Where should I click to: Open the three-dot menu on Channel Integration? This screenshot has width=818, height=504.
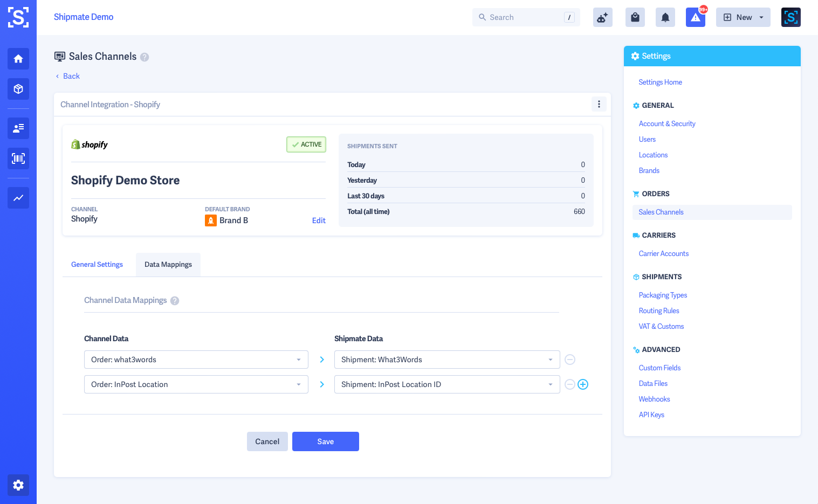click(599, 104)
